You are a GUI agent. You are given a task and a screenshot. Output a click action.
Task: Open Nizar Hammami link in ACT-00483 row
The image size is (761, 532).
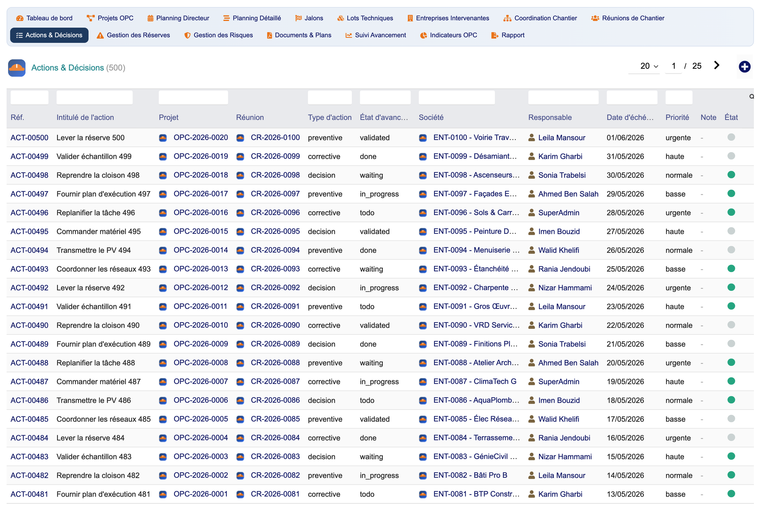tap(565, 457)
